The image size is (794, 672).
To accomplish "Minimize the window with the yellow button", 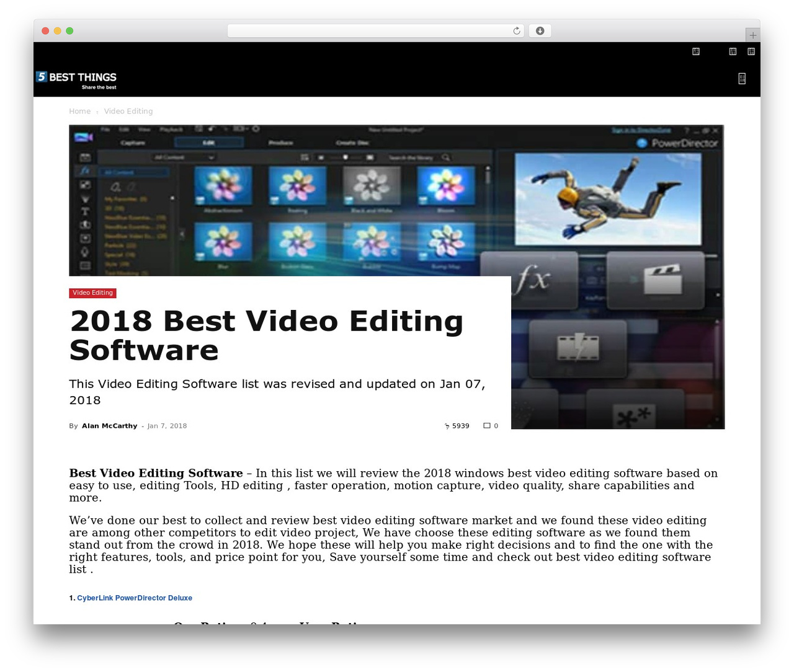I will click(57, 31).
